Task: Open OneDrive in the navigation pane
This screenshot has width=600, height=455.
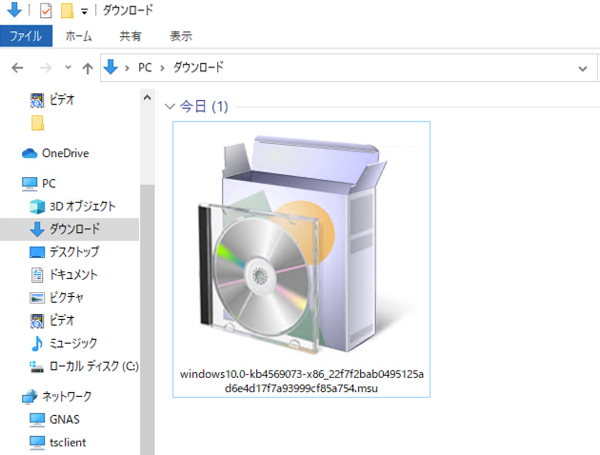Action: pos(65,153)
